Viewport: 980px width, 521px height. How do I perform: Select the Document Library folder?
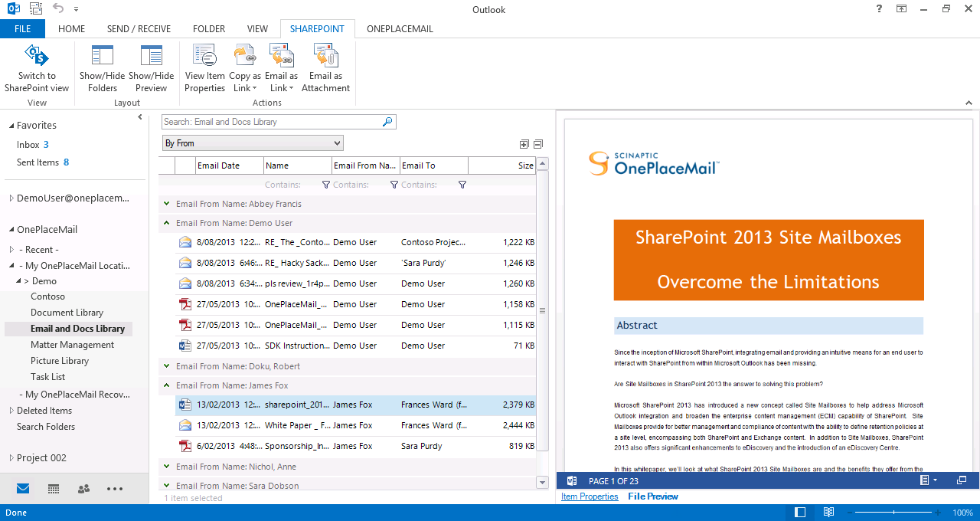click(x=67, y=313)
